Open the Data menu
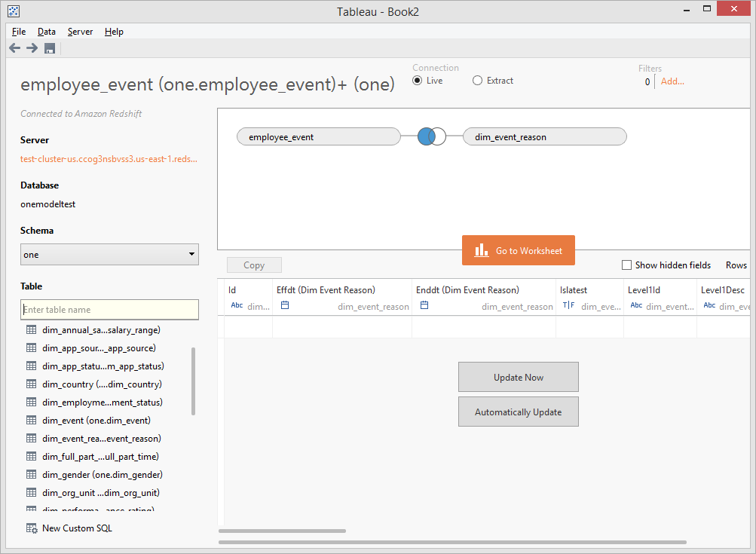 point(46,32)
